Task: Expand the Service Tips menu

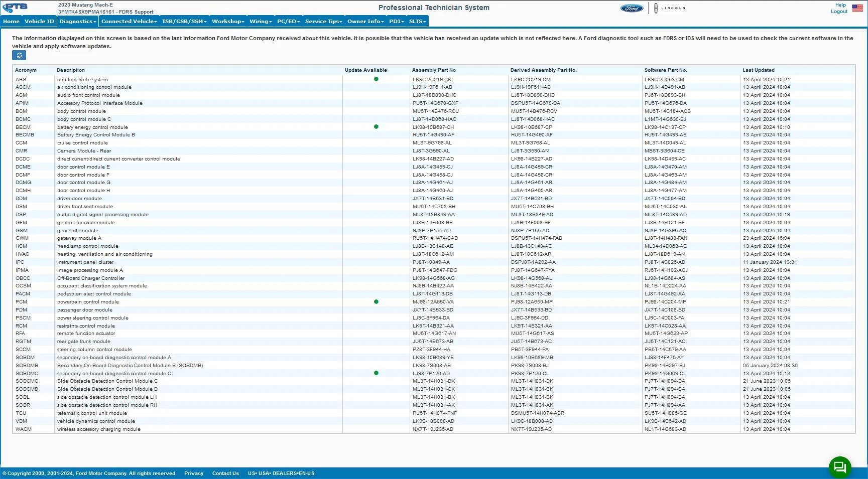Action: coord(323,22)
